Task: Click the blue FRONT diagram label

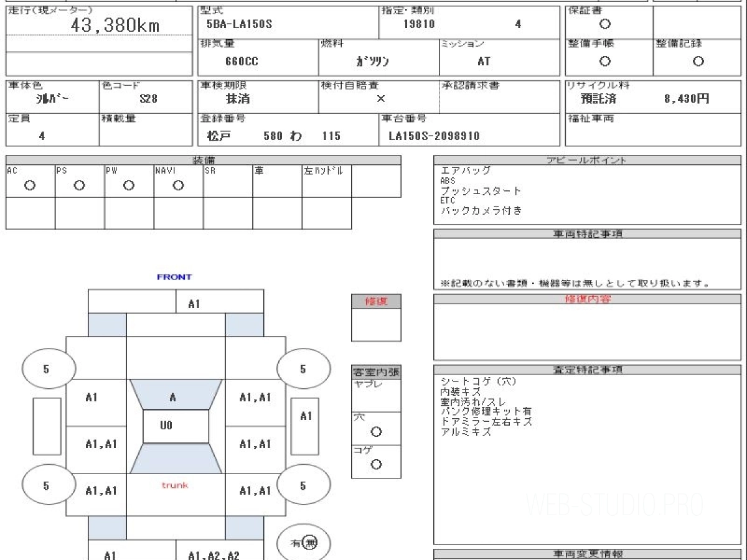Action: coord(174,277)
